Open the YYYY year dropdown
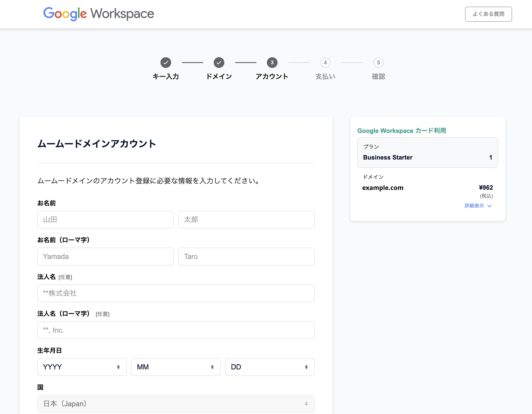 click(82, 367)
